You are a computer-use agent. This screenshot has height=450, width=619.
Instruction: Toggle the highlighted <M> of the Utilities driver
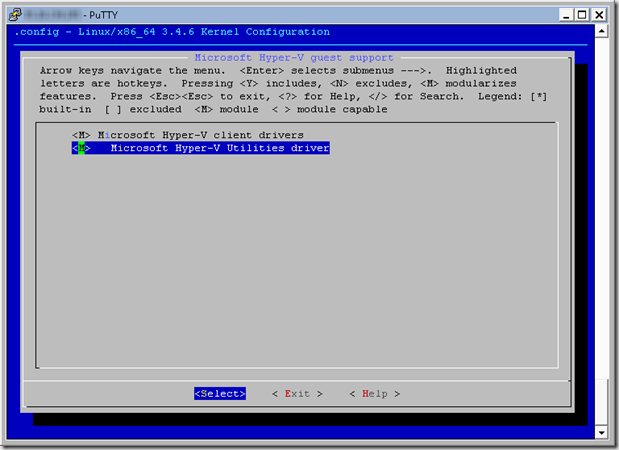[x=81, y=148]
